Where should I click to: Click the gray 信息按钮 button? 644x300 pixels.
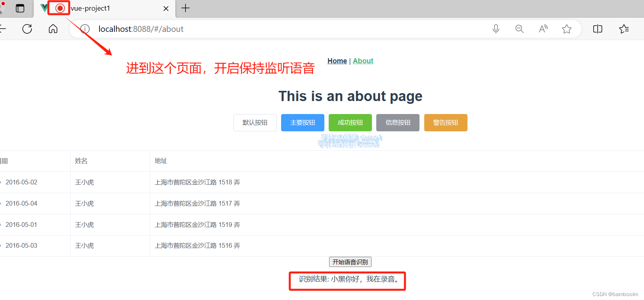click(398, 123)
